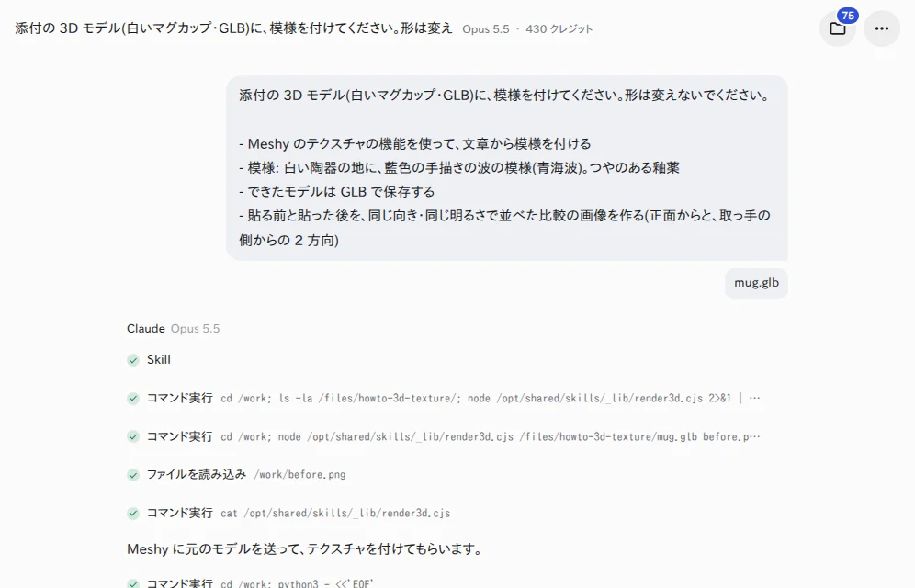915x588 pixels.
Task: Expand the command row with python3 EOF
Action: (x=251, y=582)
